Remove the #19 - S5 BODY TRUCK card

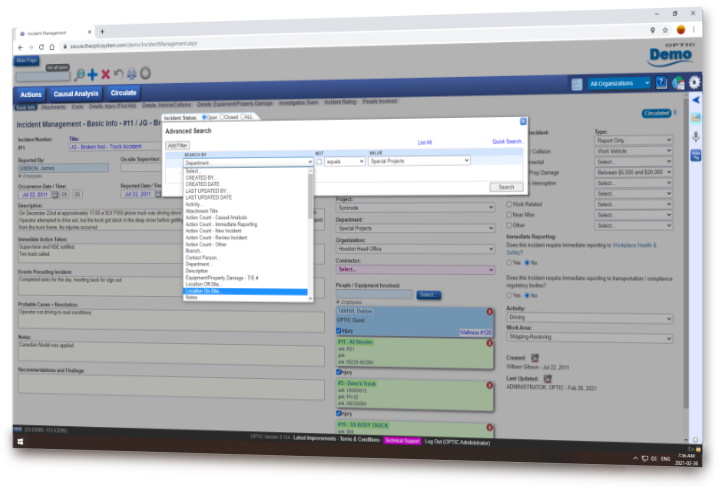[489, 428]
